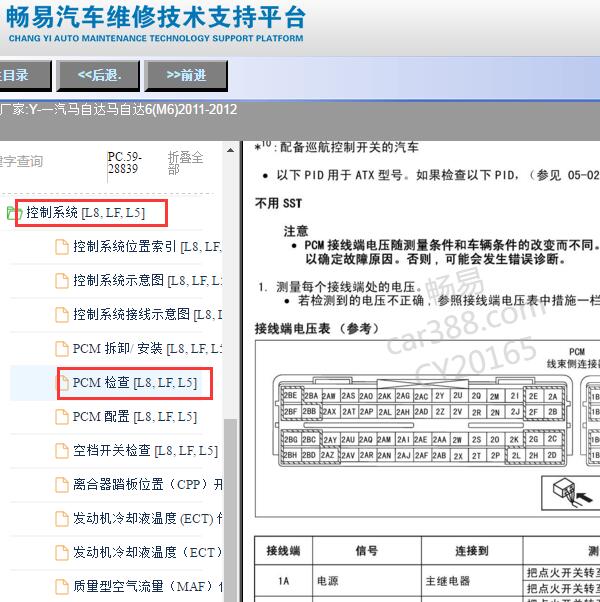The image size is (600, 602).
Task: Select PCM 检查 [L8, LF, L5] entry
Action: pos(135,382)
